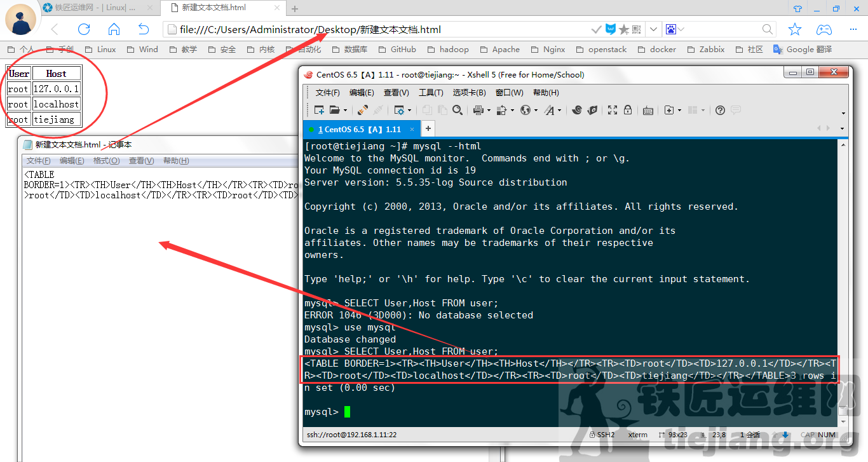868x462 pixels.
Task: Open the docker bookmark folder
Action: [656, 49]
